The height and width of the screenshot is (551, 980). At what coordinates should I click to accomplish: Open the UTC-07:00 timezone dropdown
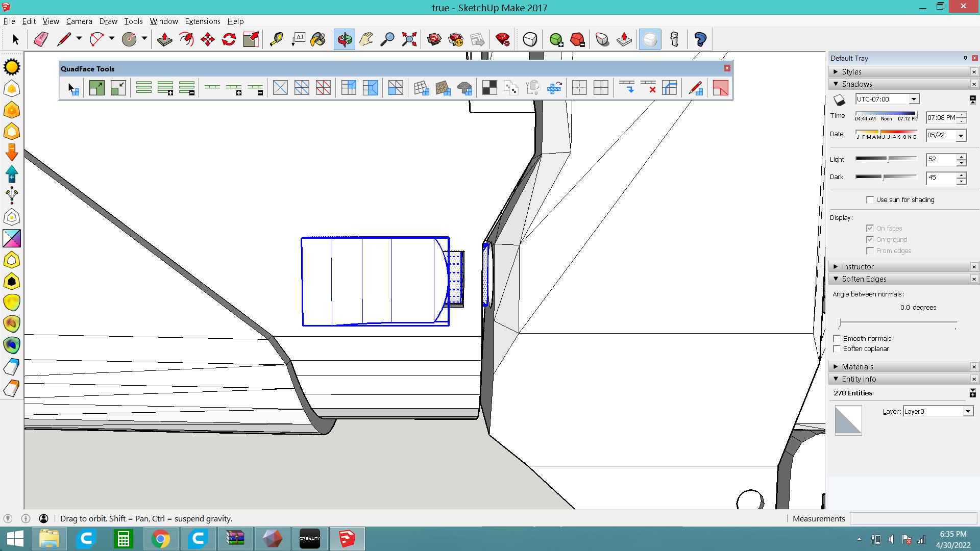[x=914, y=99]
